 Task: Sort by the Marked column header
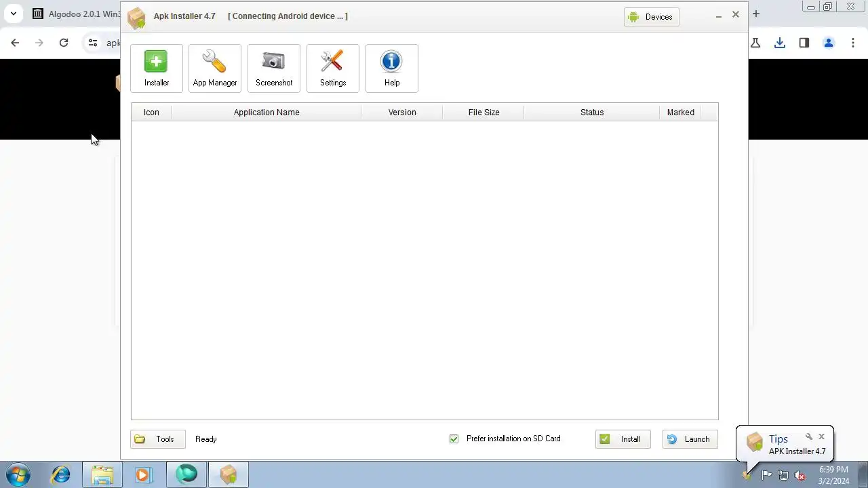[680, 113]
